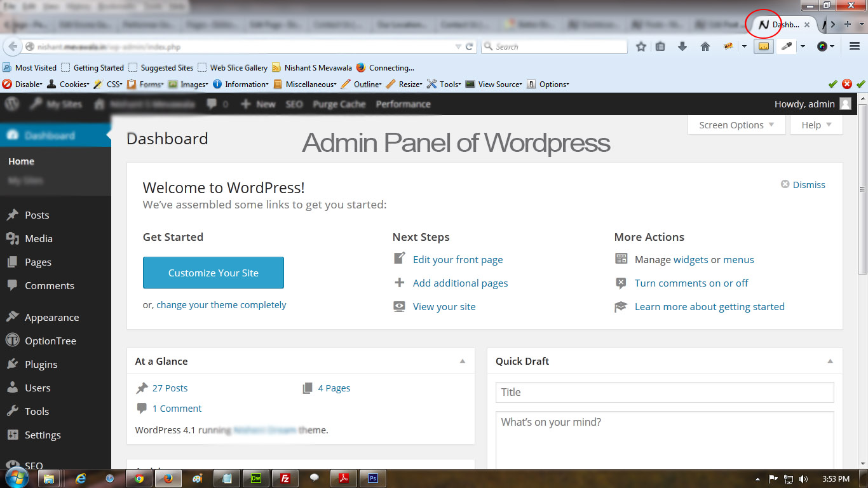Toggle bookmark star for this page

click(x=641, y=46)
